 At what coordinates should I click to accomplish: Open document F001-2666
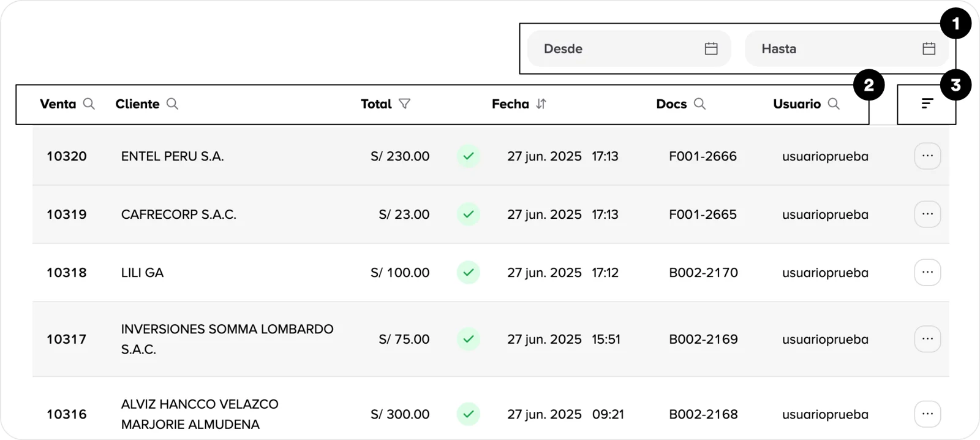[x=703, y=156]
